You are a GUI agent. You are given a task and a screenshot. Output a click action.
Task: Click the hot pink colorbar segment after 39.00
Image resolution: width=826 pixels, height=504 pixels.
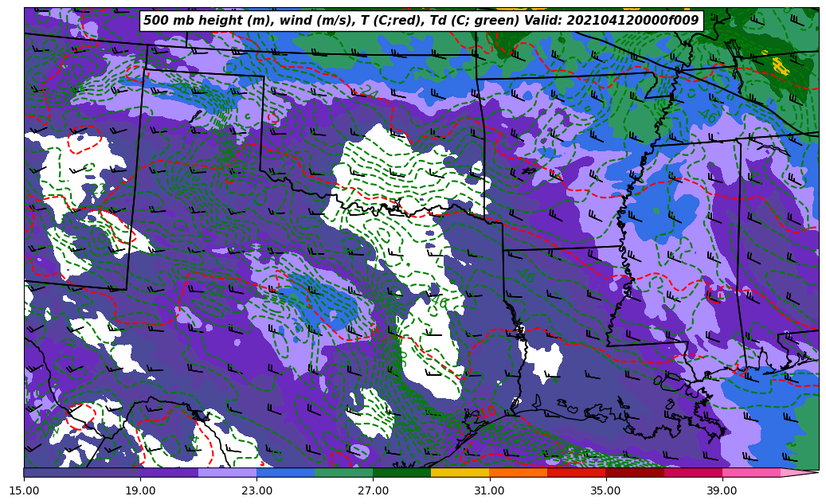(x=751, y=472)
